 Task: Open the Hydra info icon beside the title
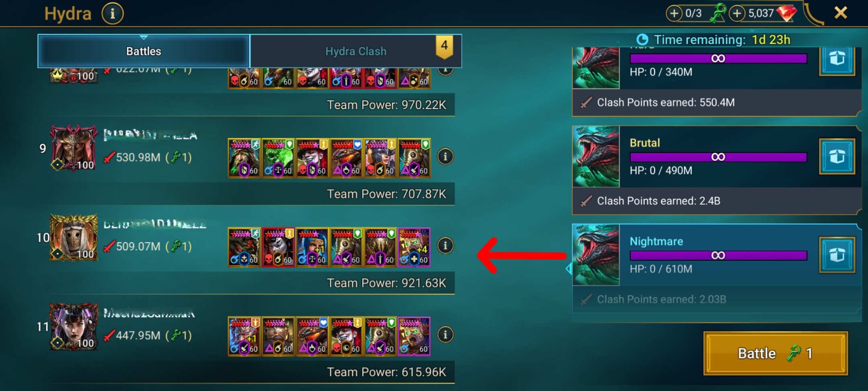113,14
